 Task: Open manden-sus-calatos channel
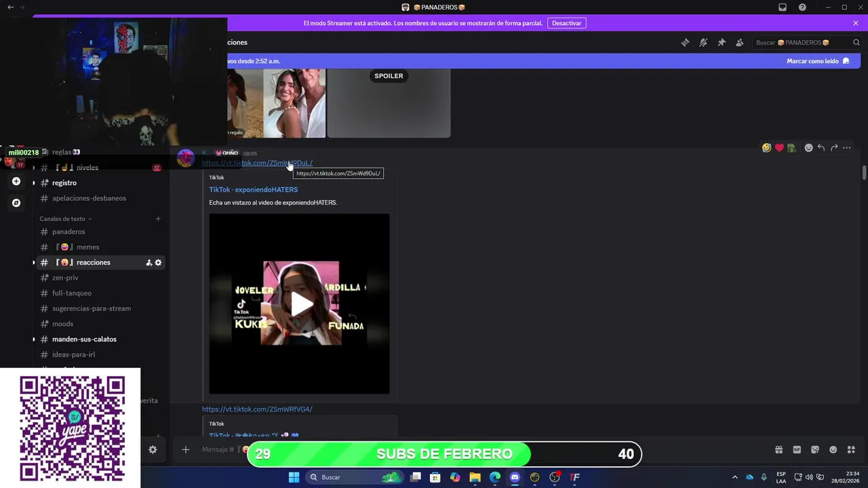[84, 340]
